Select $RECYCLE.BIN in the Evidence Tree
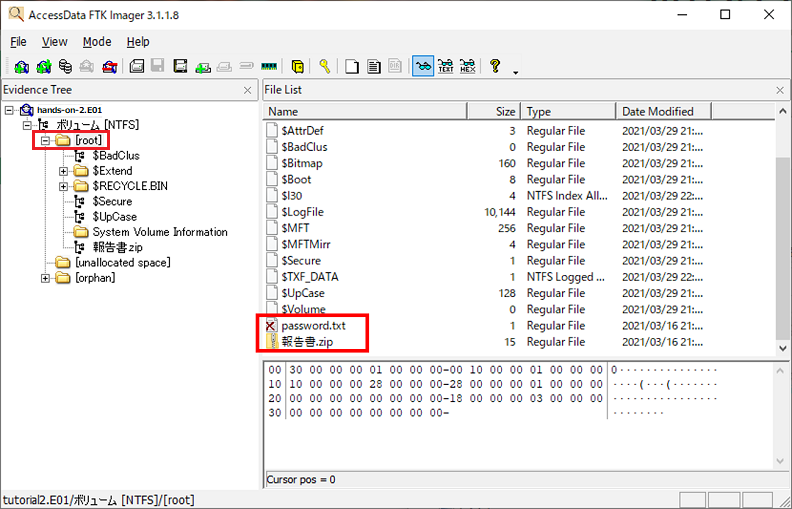 click(130, 186)
